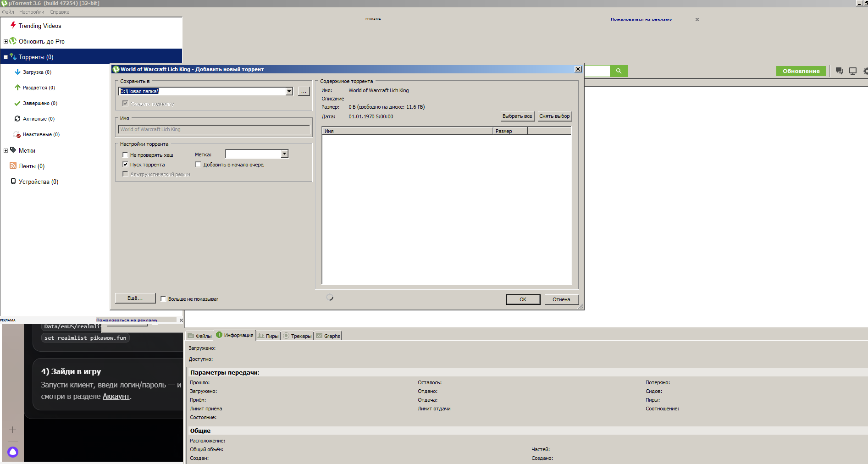Expand the Обновить до Pro tree node
Viewport: 868px width, 464px height.
pyautogui.click(x=6, y=41)
